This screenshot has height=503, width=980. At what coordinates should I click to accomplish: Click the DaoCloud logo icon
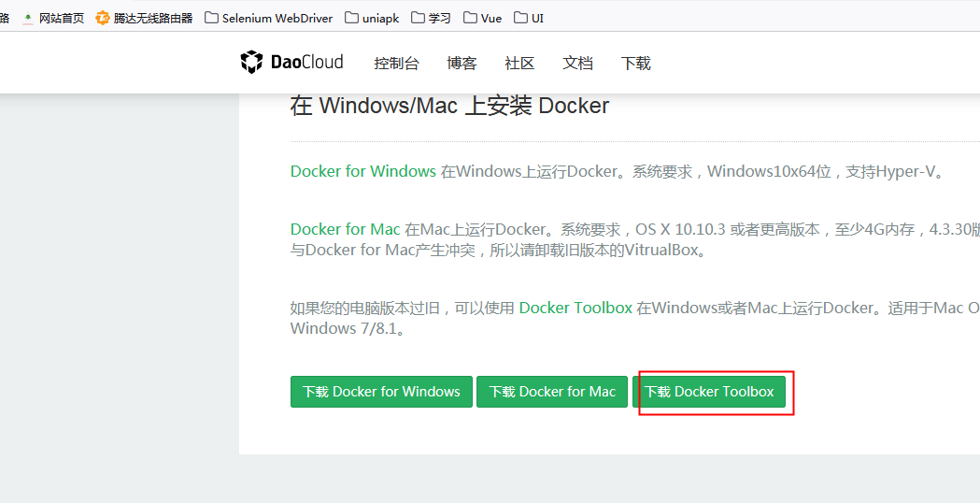point(251,62)
